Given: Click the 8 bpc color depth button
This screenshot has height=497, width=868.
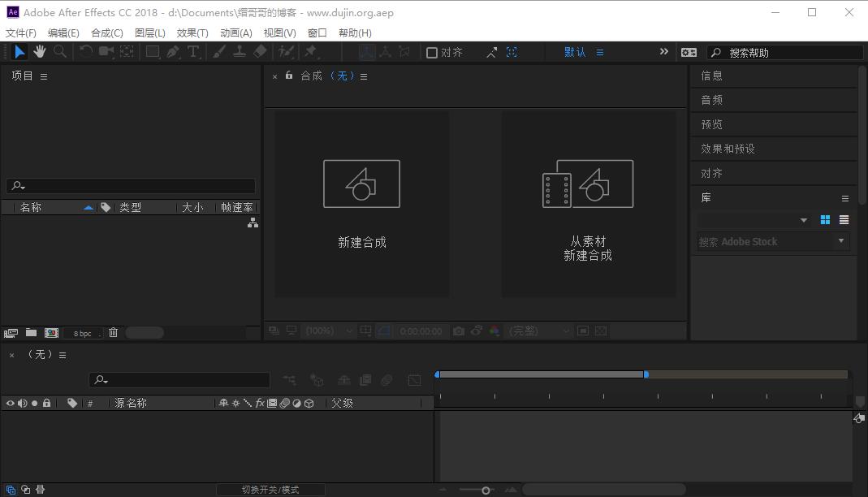Looking at the screenshot, I should (83, 333).
